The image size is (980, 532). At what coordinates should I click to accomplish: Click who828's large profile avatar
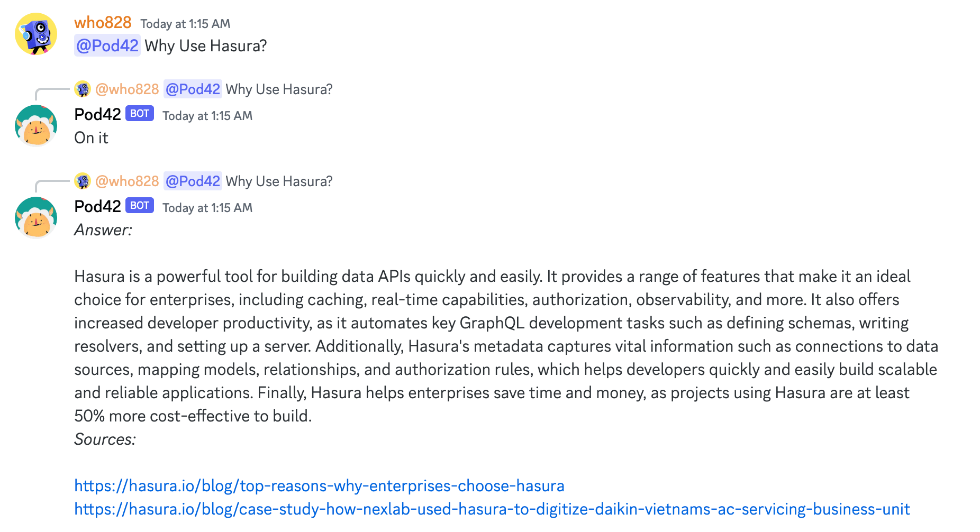[x=36, y=34]
